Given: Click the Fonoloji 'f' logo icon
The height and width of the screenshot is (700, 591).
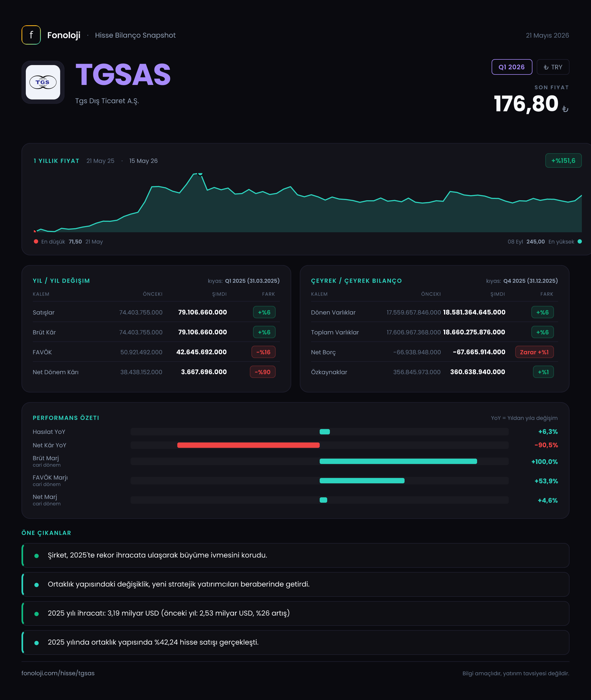Looking at the screenshot, I should (31, 35).
